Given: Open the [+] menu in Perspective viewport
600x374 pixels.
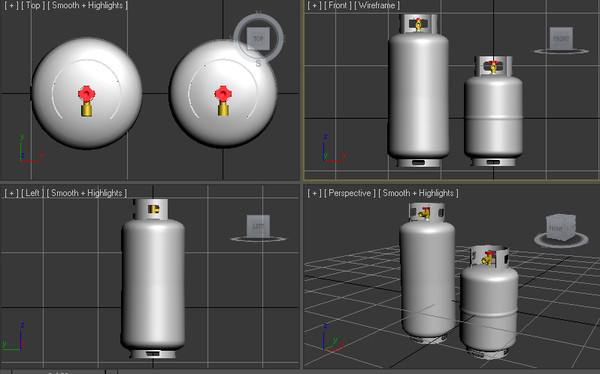Looking at the screenshot, I should [x=315, y=193].
